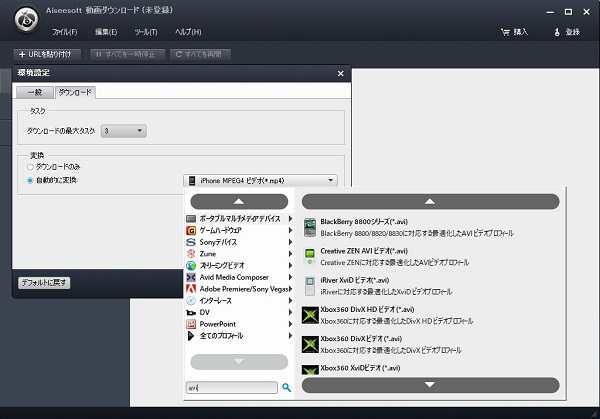600x419 pixels.
Task: Select Creative ZEN AVI video profile
Action: pos(430,256)
